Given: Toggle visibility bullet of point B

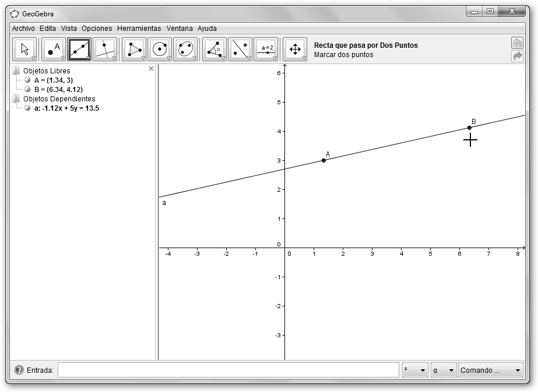Looking at the screenshot, I should point(27,90).
